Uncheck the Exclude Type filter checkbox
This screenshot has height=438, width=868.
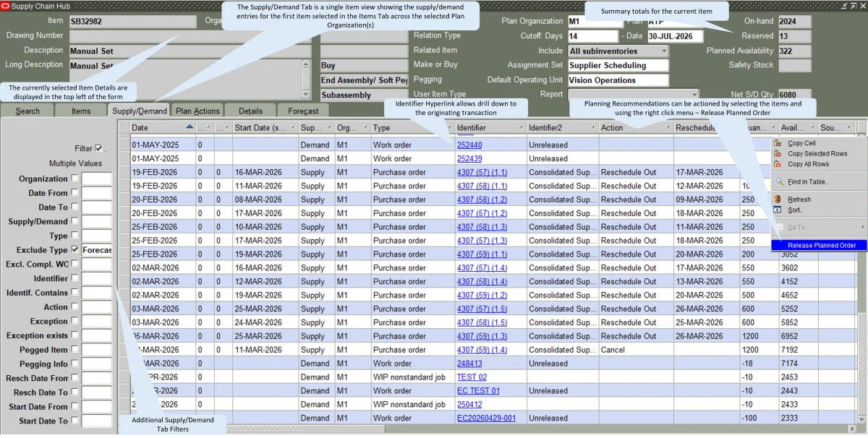coord(75,250)
